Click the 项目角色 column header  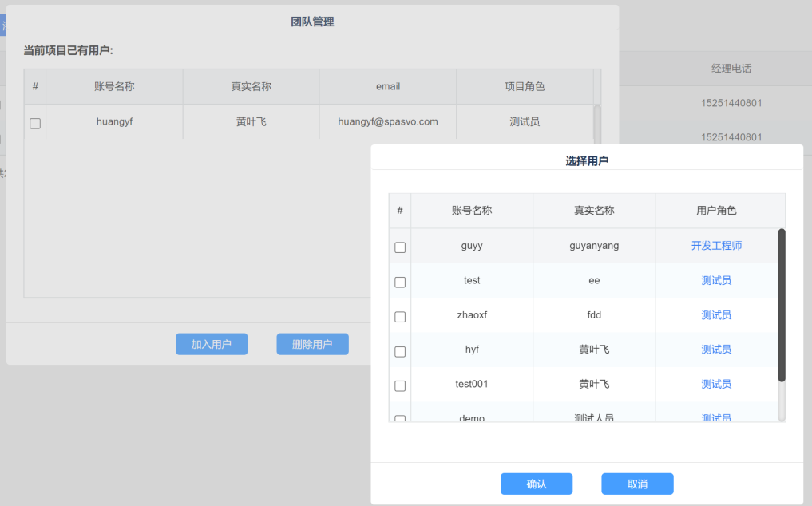click(525, 86)
